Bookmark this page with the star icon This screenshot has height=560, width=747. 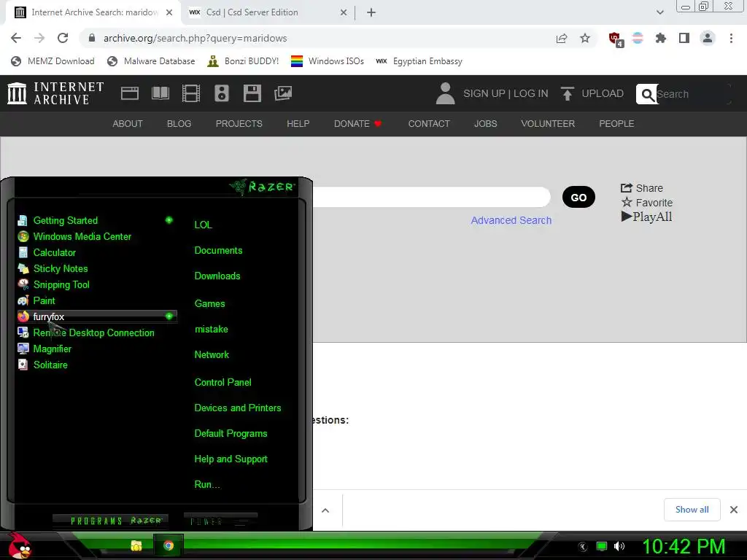coord(585,38)
